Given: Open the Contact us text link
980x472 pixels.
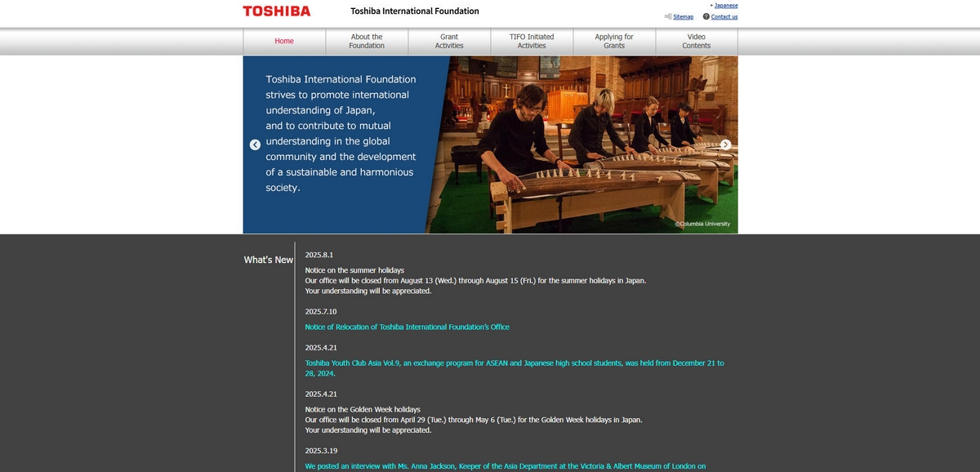Looking at the screenshot, I should pos(724,16).
